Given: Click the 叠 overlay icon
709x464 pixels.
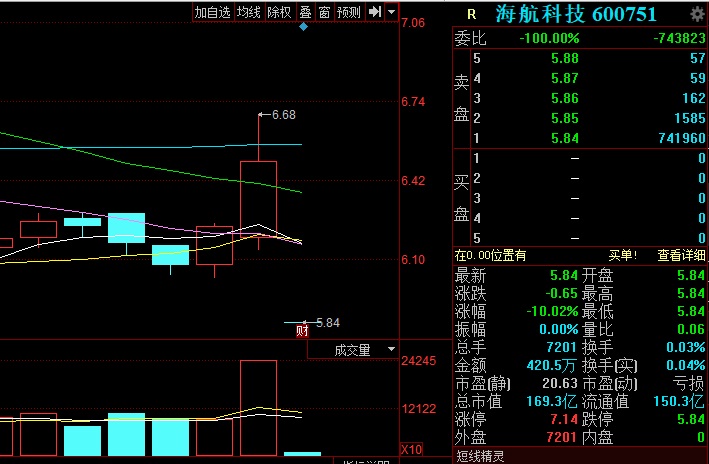Looking at the screenshot, I should click(305, 12).
